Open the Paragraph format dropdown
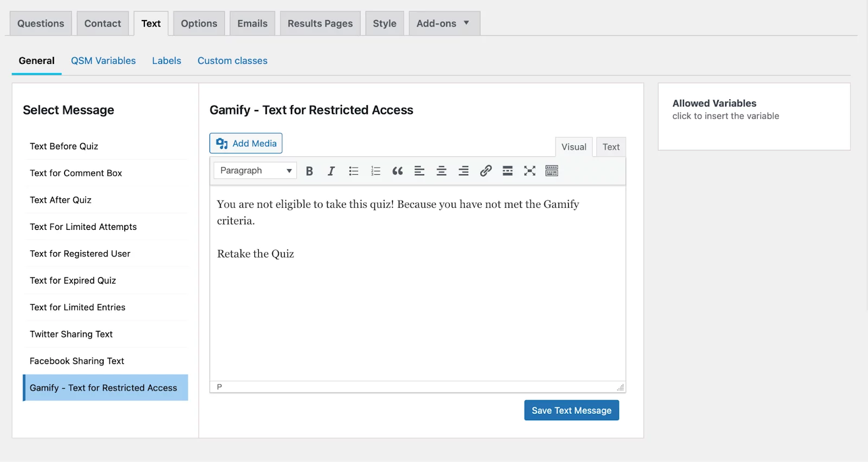The image size is (868, 462). [x=255, y=170]
